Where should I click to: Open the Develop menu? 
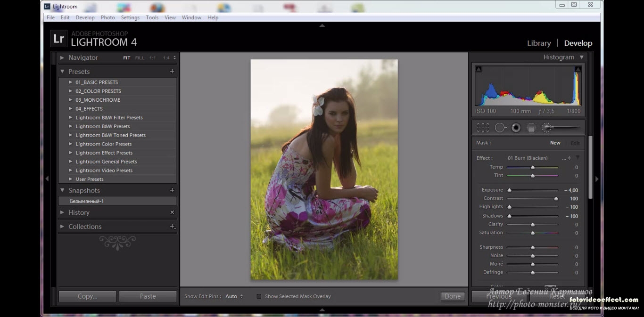pyautogui.click(x=85, y=17)
